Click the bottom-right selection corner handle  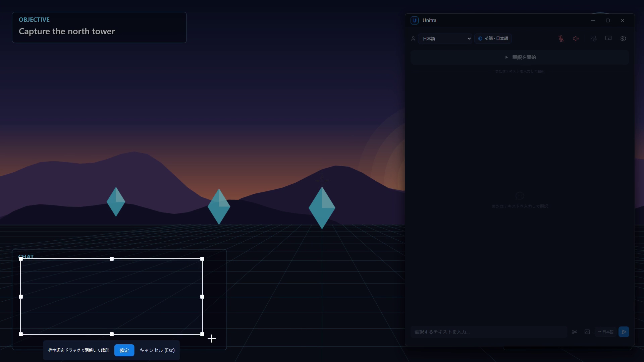pos(202,334)
